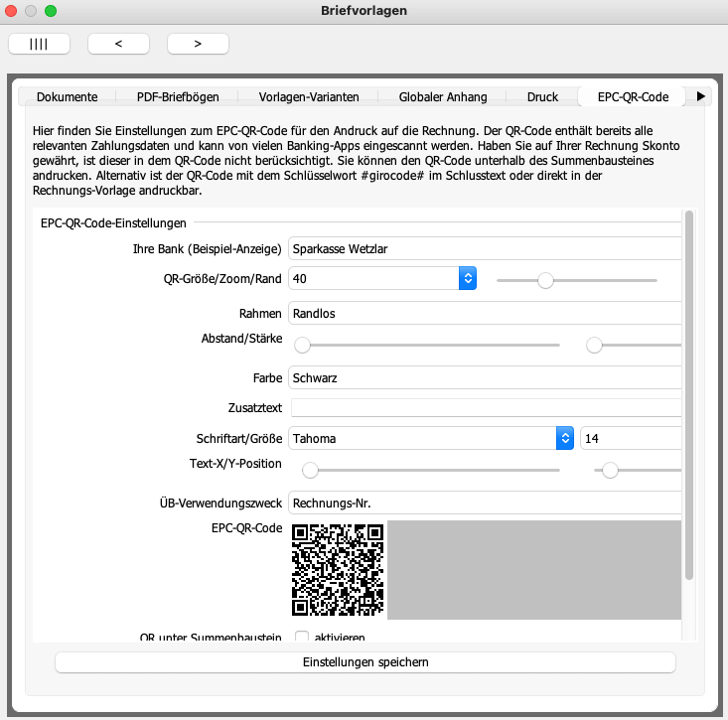The width and height of the screenshot is (728, 720).
Task: Click the Einstellungen speichern button
Action: point(365,662)
